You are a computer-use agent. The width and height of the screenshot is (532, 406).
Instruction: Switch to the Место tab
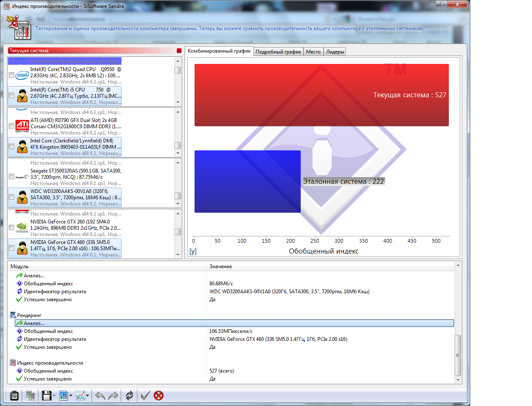coord(313,52)
